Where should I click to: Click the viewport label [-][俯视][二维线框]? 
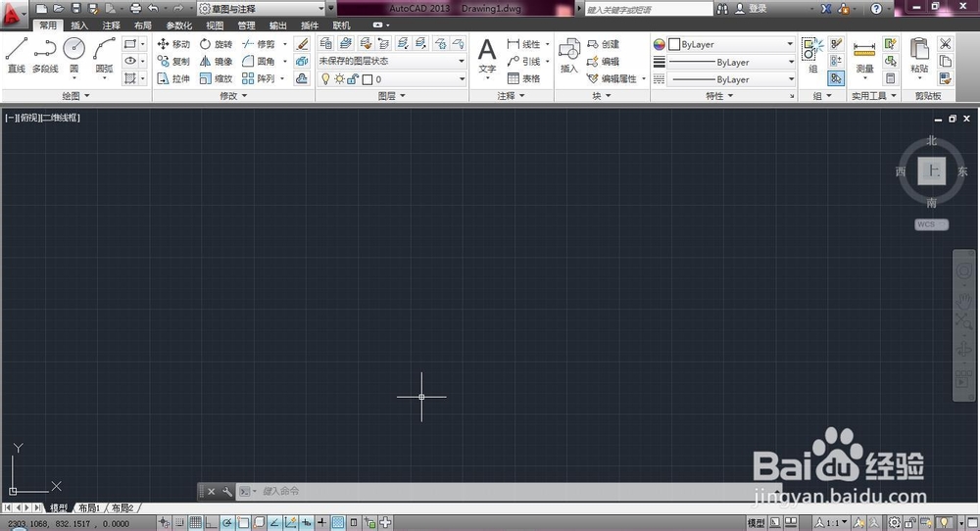[x=42, y=117]
